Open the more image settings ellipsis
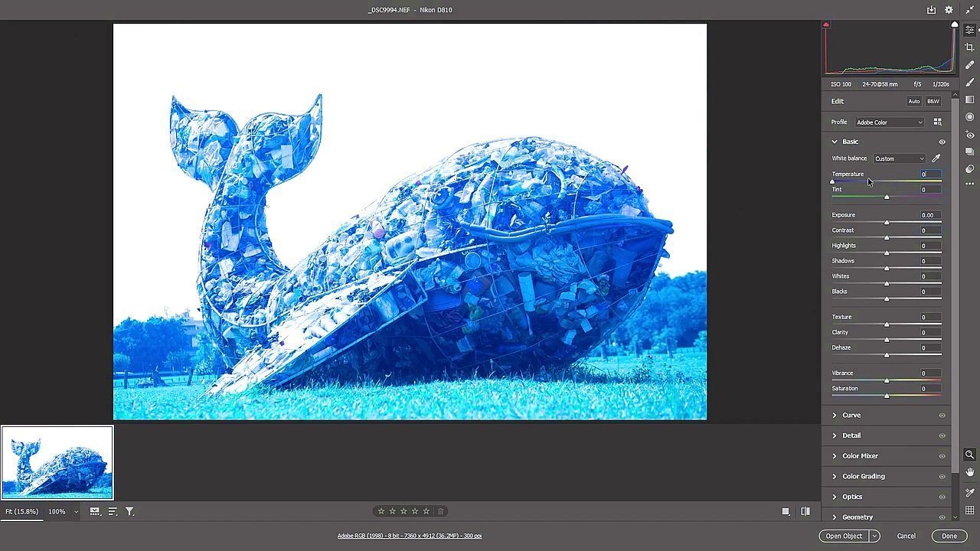 click(969, 184)
